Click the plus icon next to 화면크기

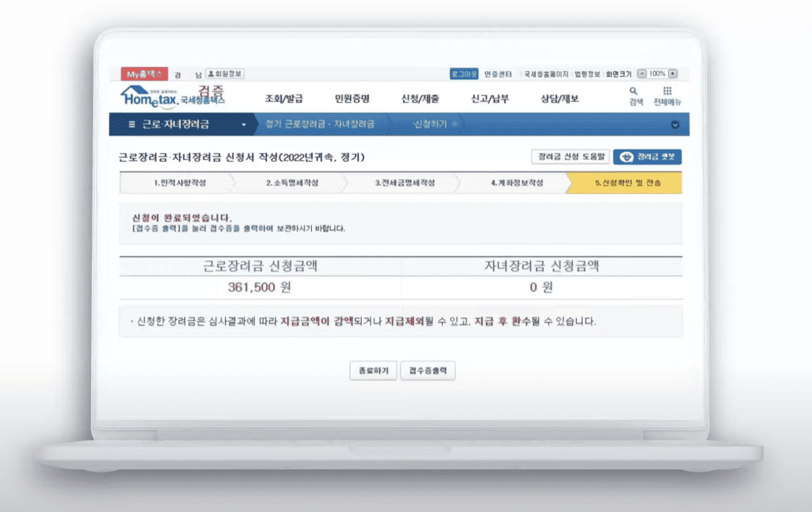pyautogui.click(x=672, y=73)
